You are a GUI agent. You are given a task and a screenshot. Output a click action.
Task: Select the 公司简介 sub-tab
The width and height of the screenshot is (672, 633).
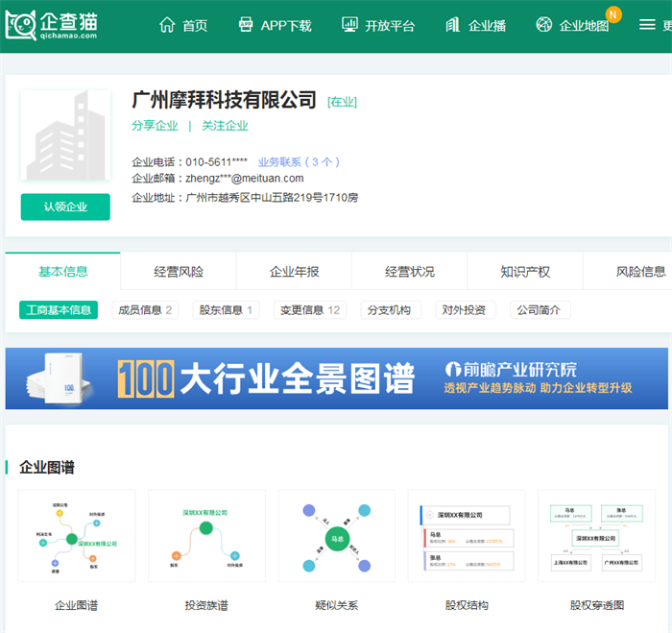coord(540,310)
